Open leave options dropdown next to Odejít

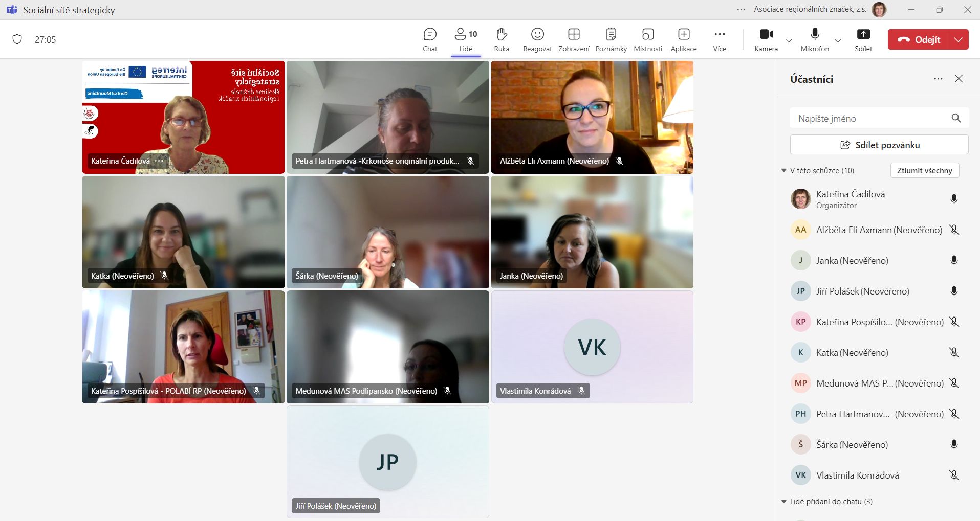tap(959, 39)
